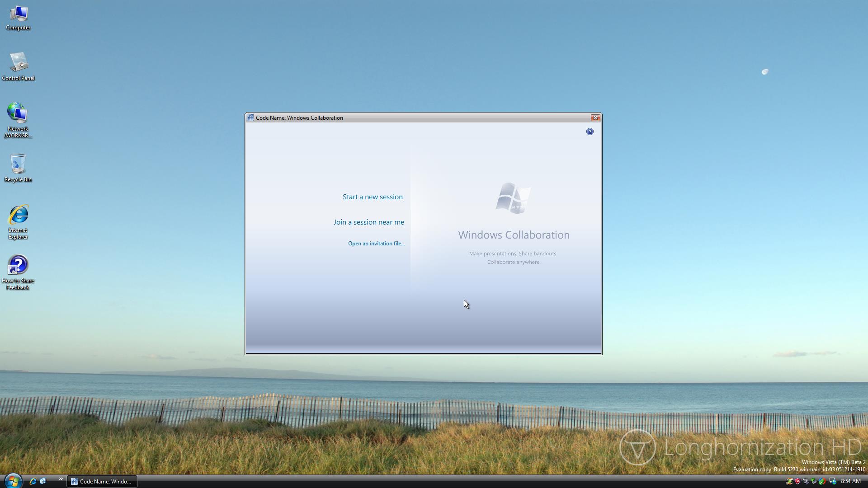This screenshot has height=488, width=868.
Task: Open How to Share Feedback shortcut
Action: click(18, 272)
